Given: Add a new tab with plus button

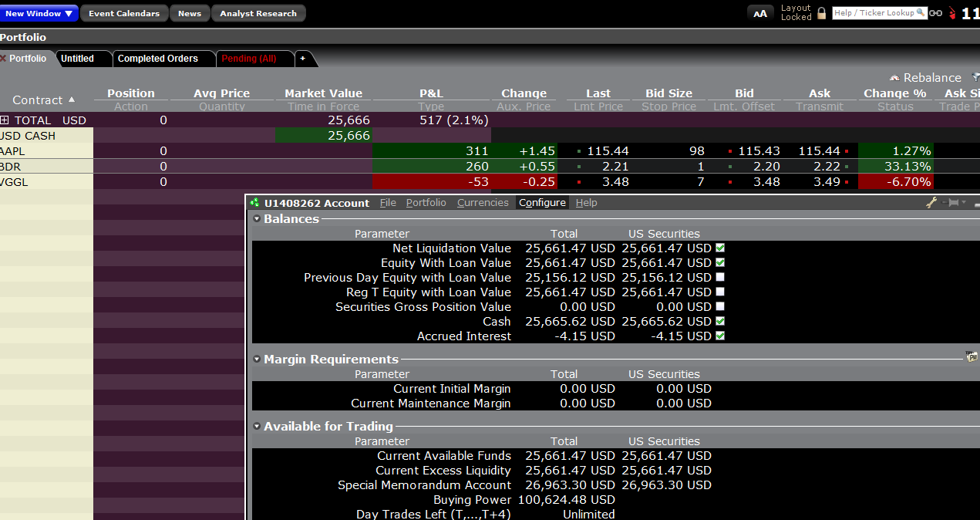Looking at the screenshot, I should [x=302, y=59].
